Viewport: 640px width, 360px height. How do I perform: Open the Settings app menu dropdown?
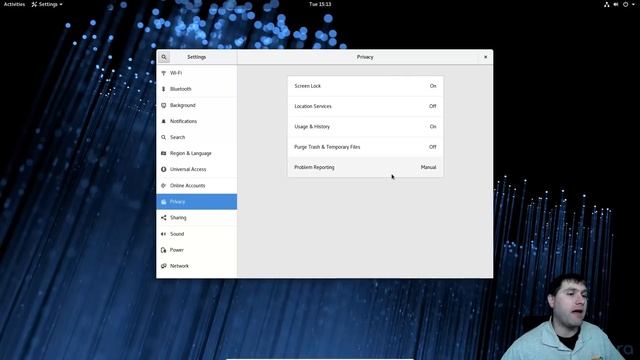coord(47,4)
